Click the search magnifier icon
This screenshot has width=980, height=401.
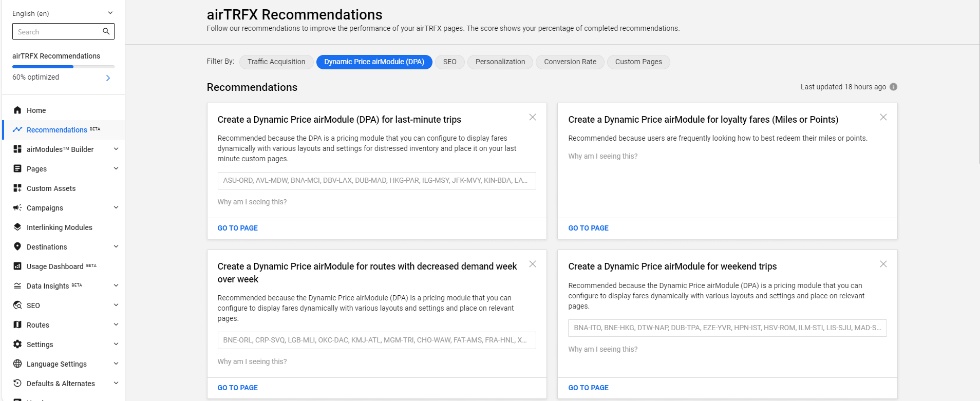pos(106,31)
